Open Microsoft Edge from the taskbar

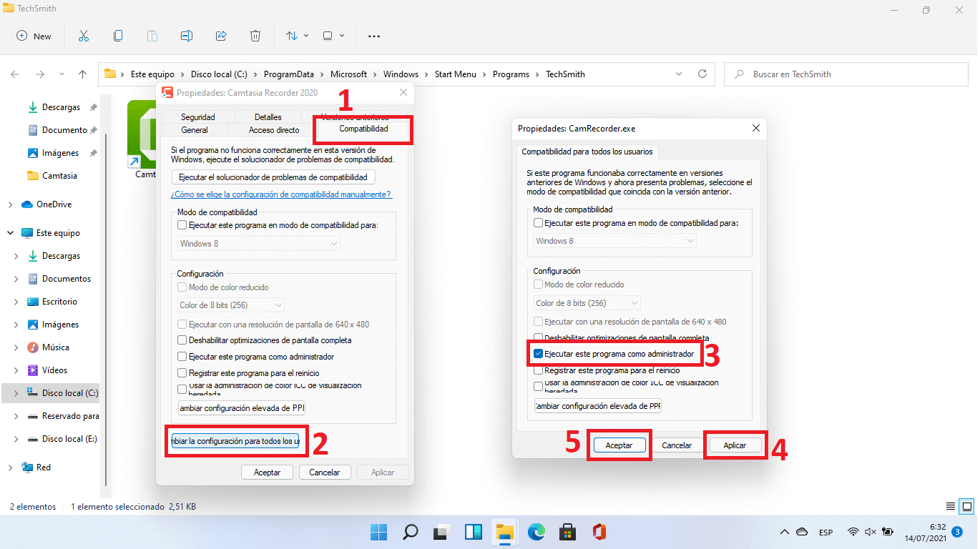(x=536, y=532)
